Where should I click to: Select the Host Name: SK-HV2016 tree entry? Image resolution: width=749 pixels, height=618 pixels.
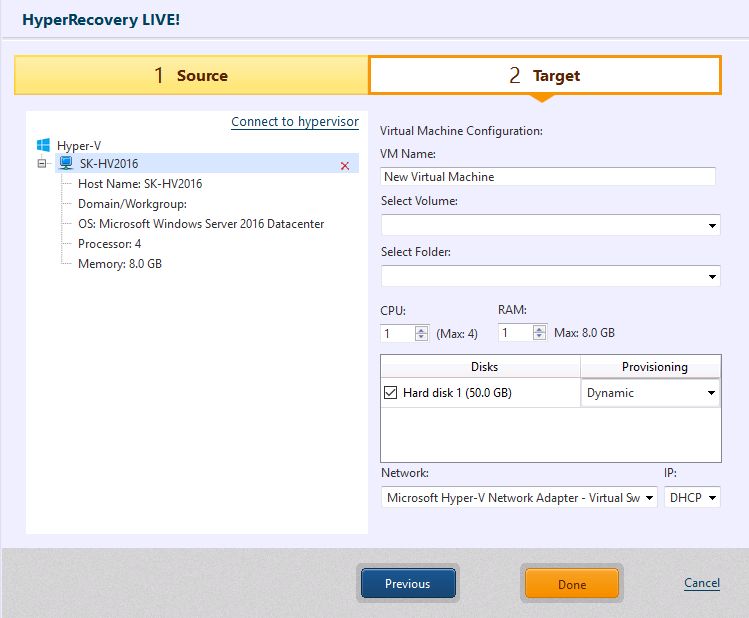coord(140,184)
